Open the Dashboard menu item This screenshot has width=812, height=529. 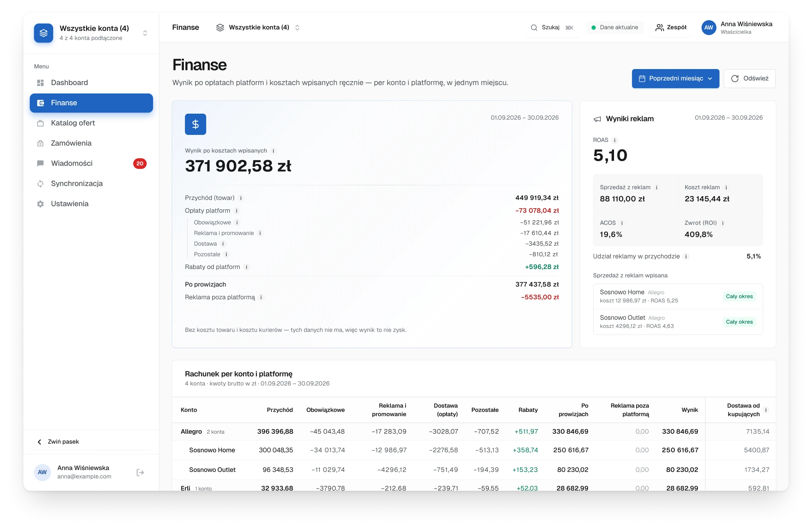click(91, 83)
